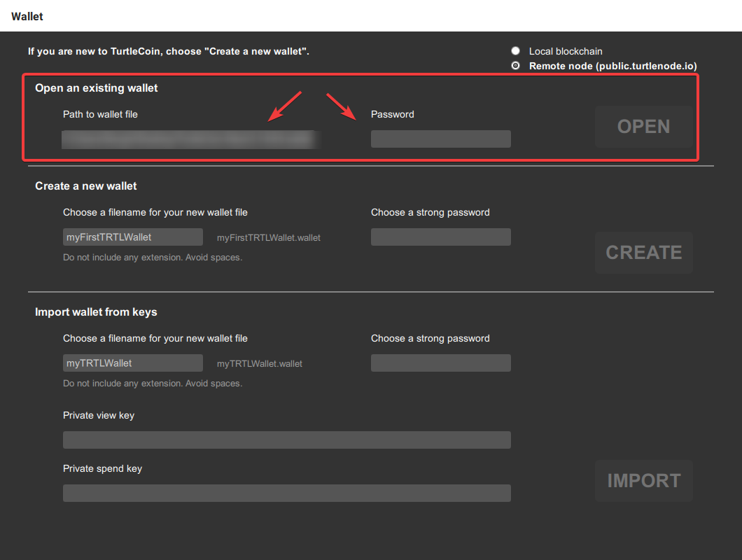Click the Private view key field
The width and height of the screenshot is (742, 560).
pyautogui.click(x=286, y=440)
